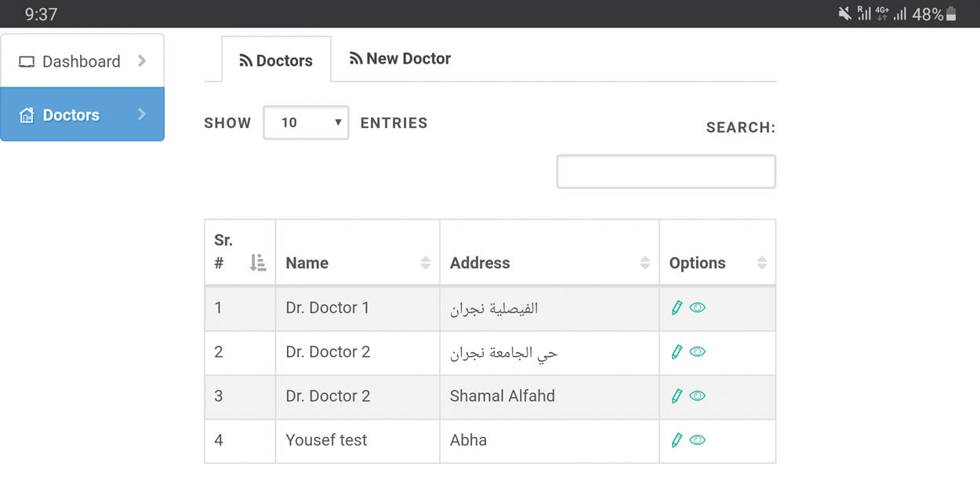Switch to the New Doctor tab
This screenshot has width=980, height=477.
tap(400, 59)
